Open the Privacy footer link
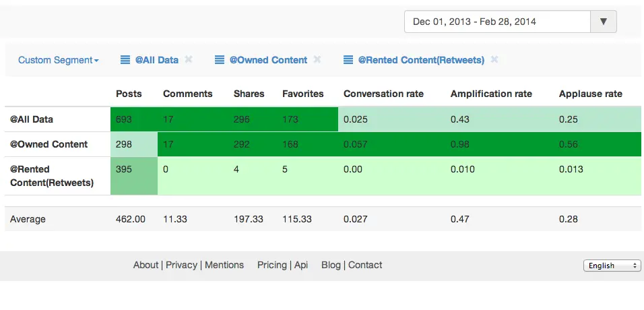This screenshot has height=310, width=644. coord(181,265)
